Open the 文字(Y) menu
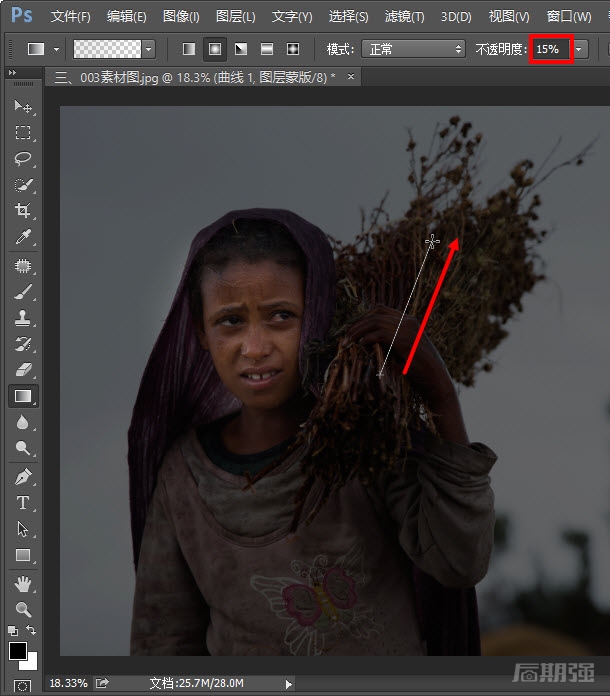610x696 pixels. pyautogui.click(x=292, y=16)
